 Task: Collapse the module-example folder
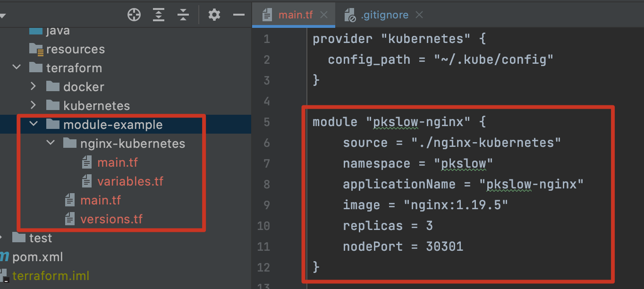click(34, 124)
